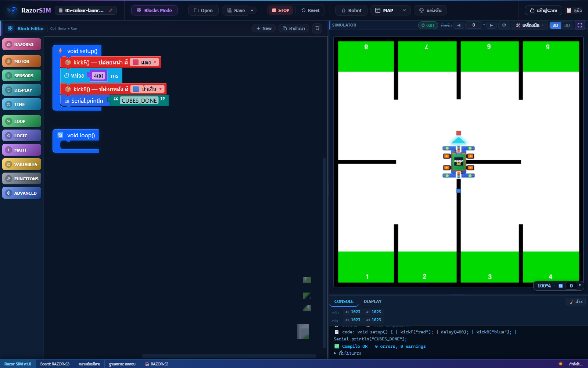Open the FUNCTIONS block category

click(x=22, y=178)
